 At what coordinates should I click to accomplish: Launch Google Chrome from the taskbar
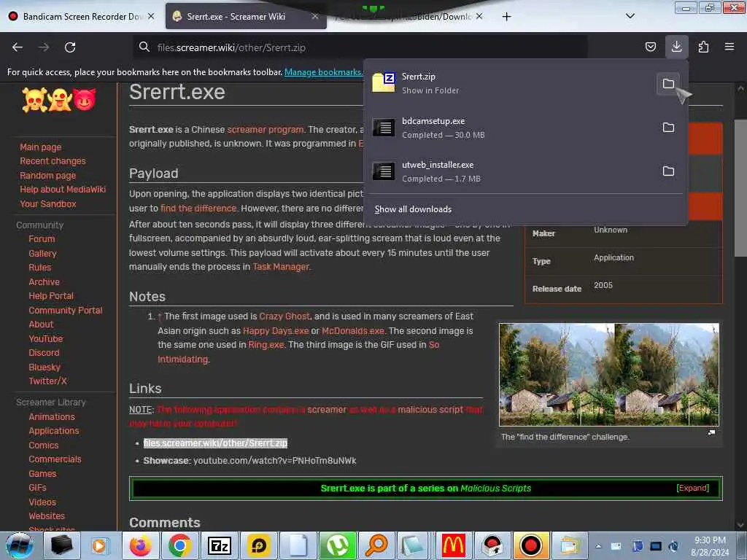[179, 545]
